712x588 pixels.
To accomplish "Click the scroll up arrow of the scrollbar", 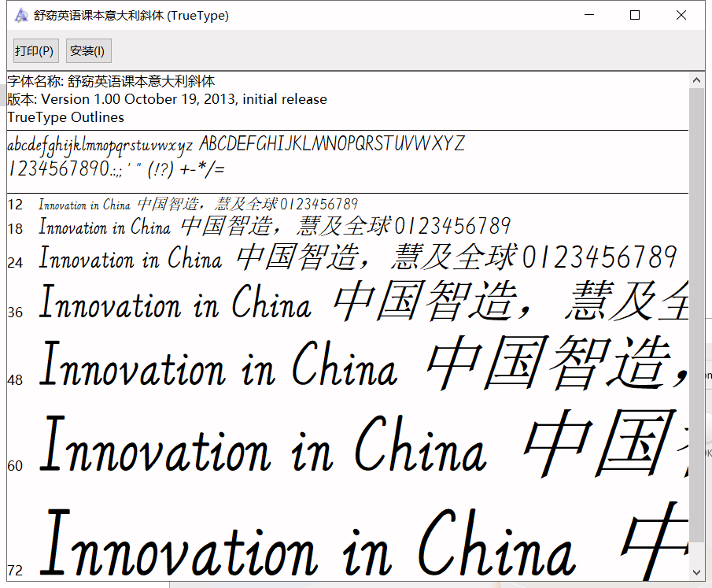I will [696, 80].
